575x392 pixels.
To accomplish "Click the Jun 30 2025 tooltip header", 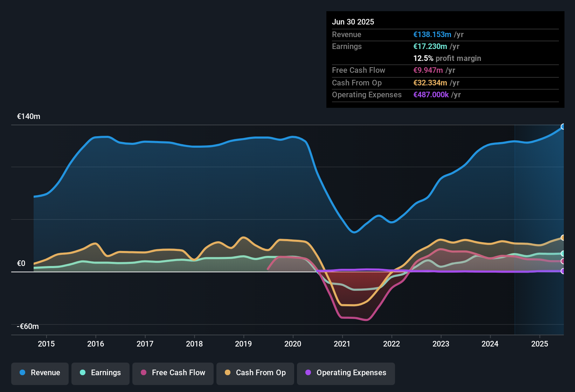I will coord(353,22).
